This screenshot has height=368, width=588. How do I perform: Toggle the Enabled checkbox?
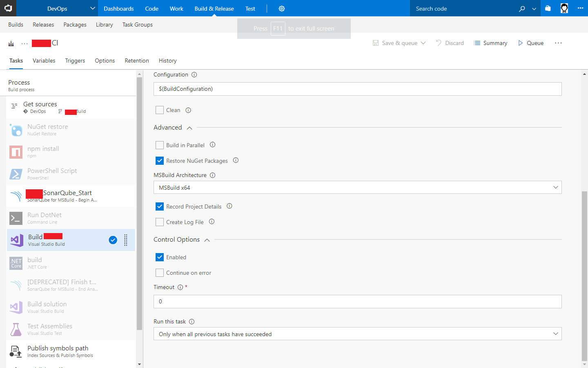160,257
